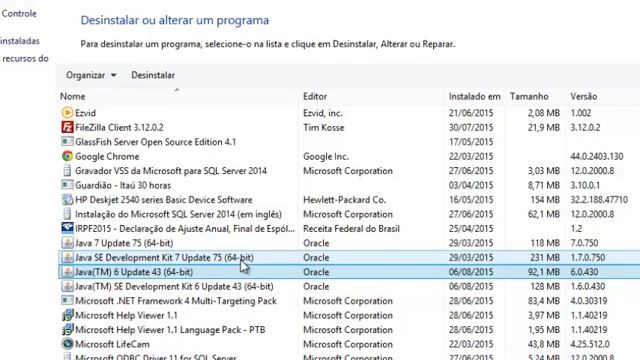Click version 4.0.30319 cell
Screen dimensions: 640x360
click(589, 301)
